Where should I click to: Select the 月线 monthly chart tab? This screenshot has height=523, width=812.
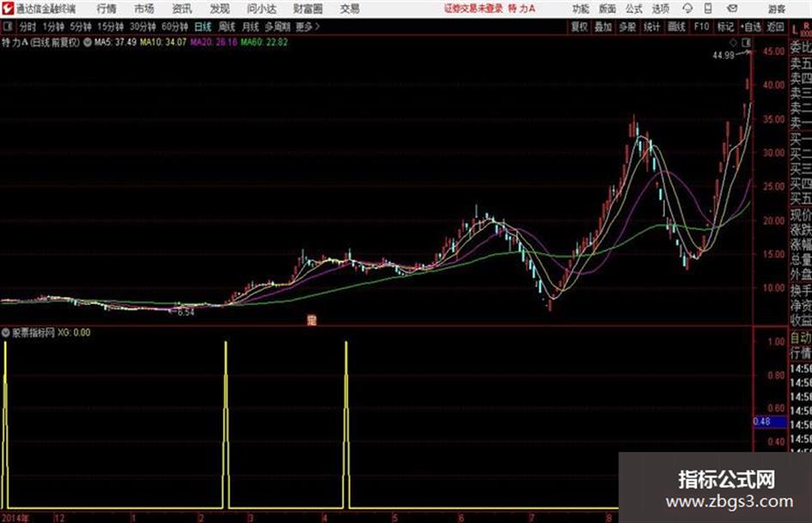(x=251, y=27)
